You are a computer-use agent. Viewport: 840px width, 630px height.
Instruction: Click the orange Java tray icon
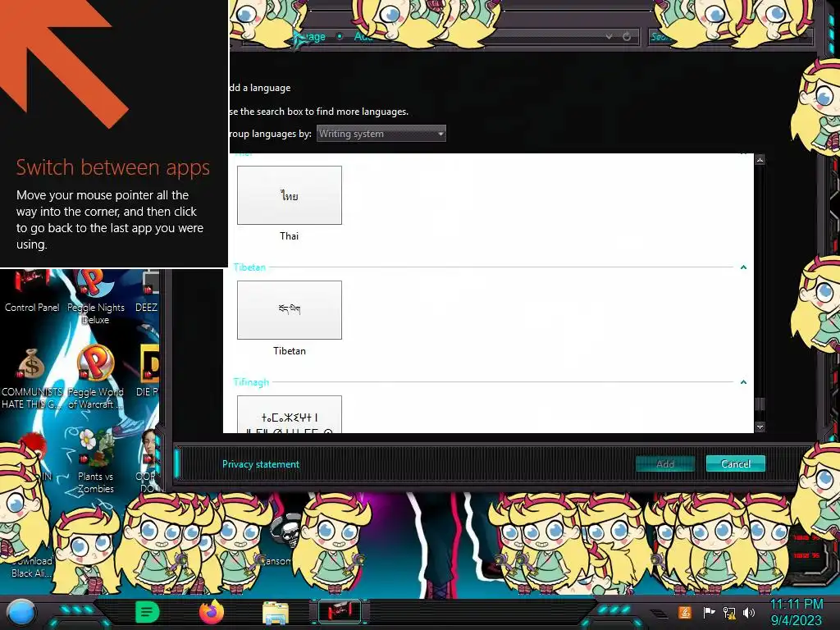pyautogui.click(x=684, y=612)
